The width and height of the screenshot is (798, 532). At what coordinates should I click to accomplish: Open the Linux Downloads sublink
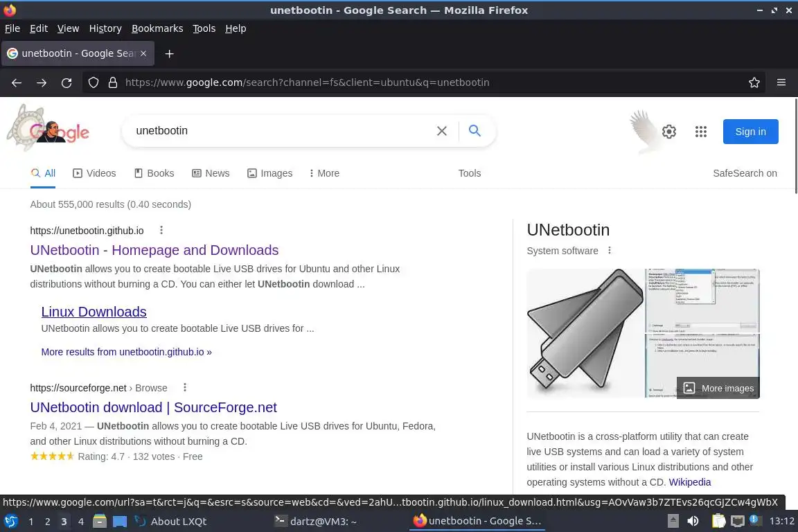tap(94, 312)
